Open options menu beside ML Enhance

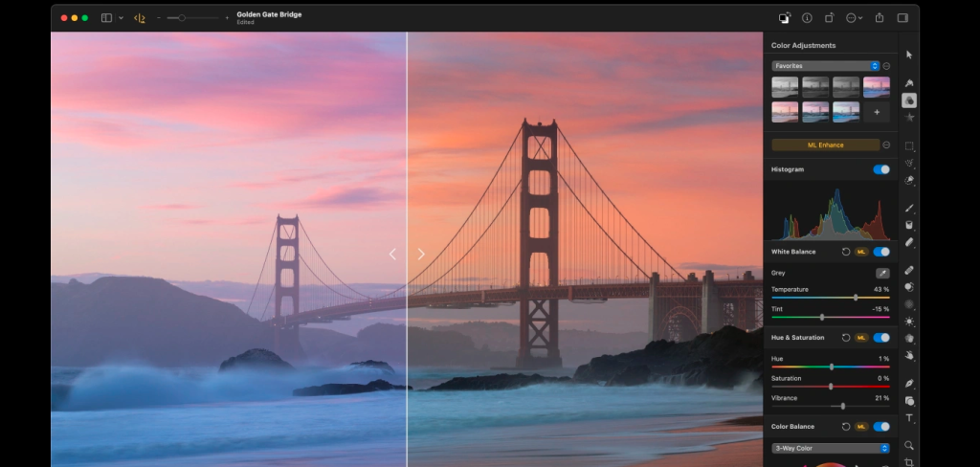[886, 145]
